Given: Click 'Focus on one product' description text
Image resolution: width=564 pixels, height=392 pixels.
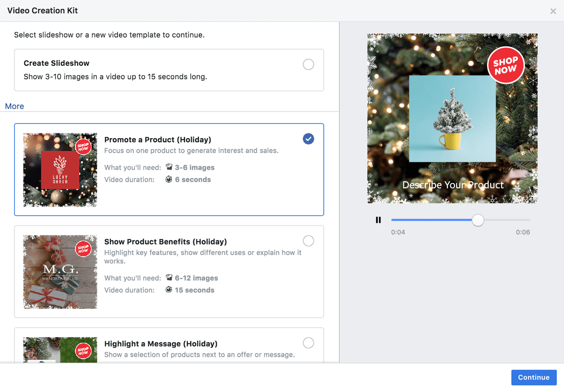Looking at the screenshot, I should [191, 151].
